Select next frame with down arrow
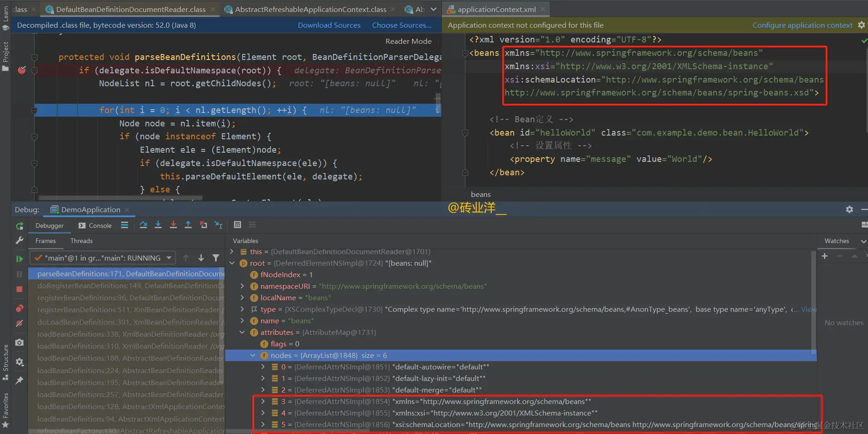 (x=201, y=258)
